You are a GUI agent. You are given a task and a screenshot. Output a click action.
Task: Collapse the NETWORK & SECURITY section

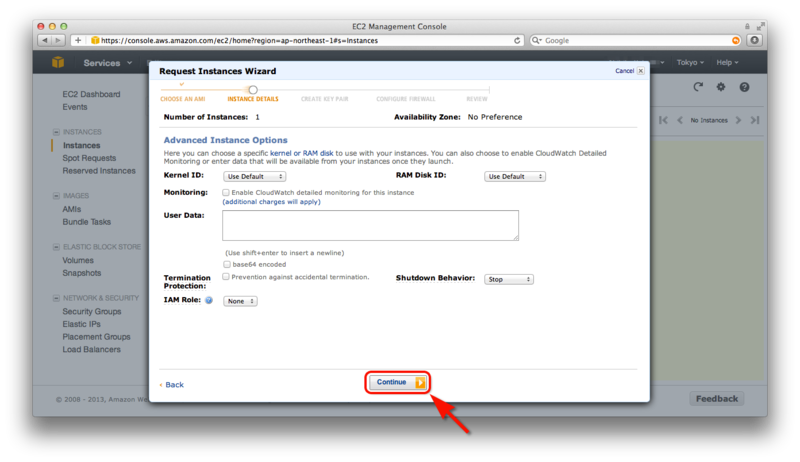(56, 298)
